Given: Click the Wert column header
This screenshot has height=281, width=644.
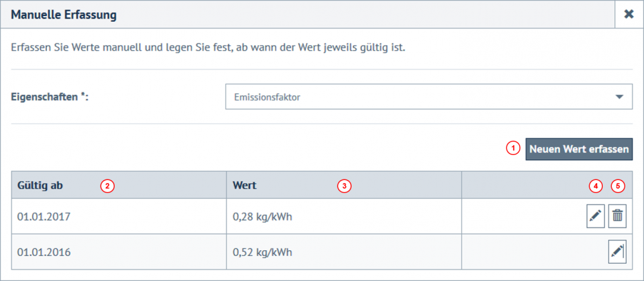Looking at the screenshot, I should 245,186.
